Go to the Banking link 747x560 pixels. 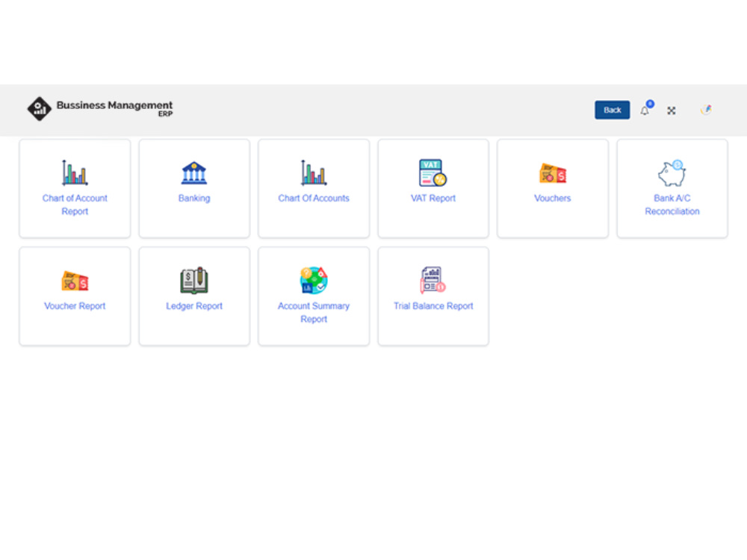click(194, 198)
